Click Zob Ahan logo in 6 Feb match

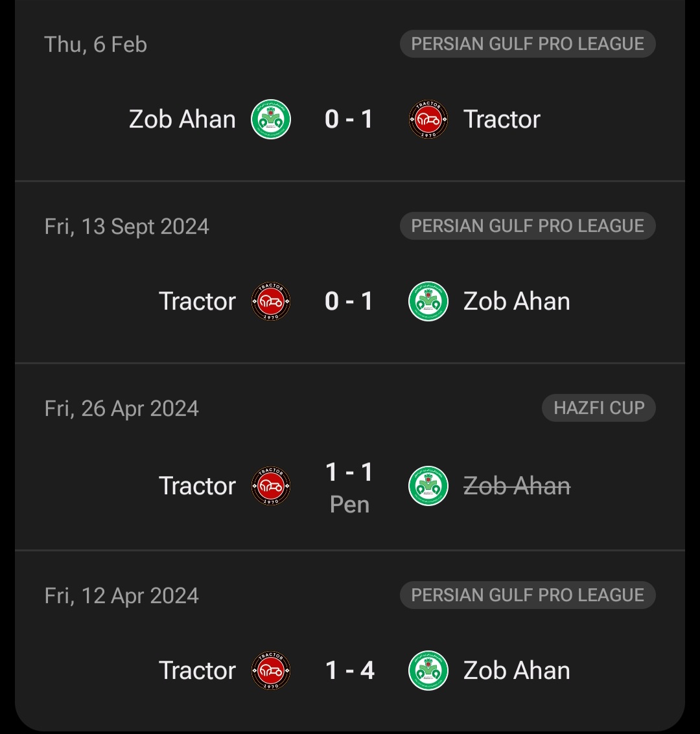click(271, 119)
